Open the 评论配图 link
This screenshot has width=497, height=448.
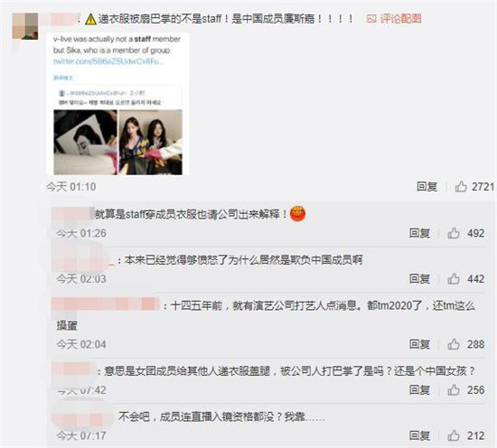point(400,19)
